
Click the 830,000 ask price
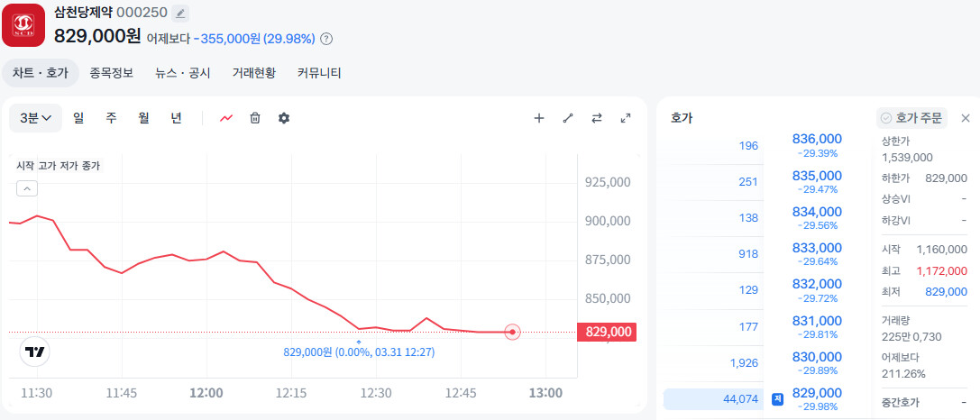tap(817, 357)
